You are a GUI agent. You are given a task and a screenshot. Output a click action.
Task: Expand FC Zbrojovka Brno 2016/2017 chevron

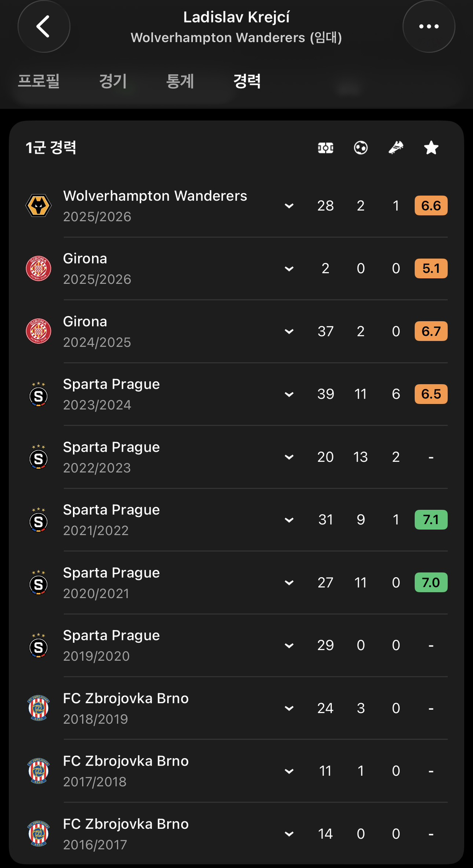click(x=289, y=834)
